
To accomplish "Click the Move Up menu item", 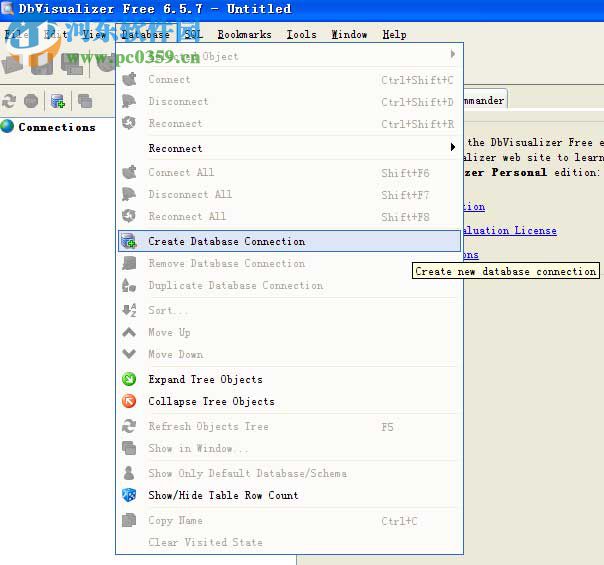I will pyautogui.click(x=289, y=332).
